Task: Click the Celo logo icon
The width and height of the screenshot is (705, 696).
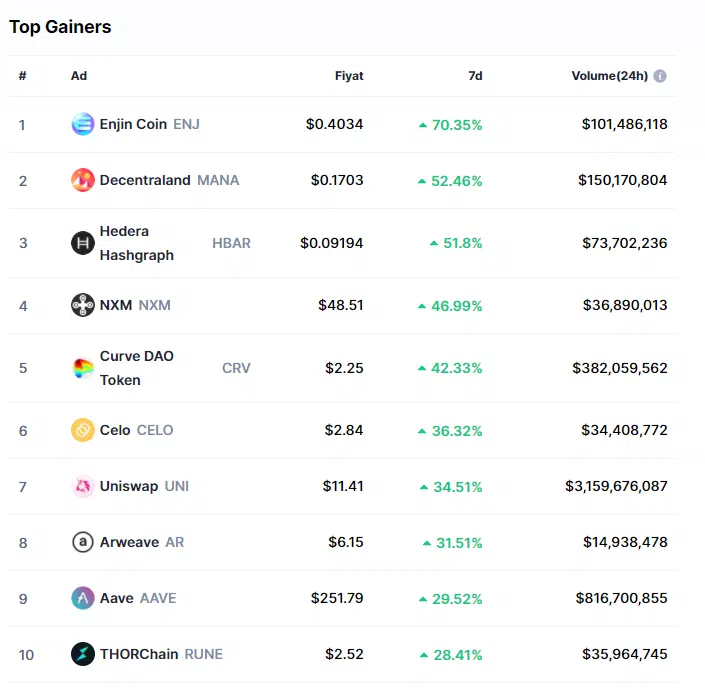Action: click(x=83, y=431)
